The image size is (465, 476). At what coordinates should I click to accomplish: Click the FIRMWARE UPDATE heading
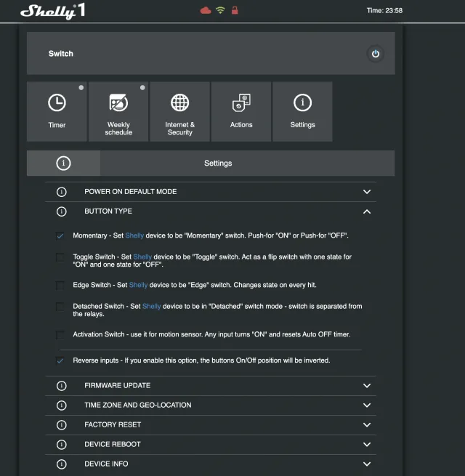pos(118,386)
